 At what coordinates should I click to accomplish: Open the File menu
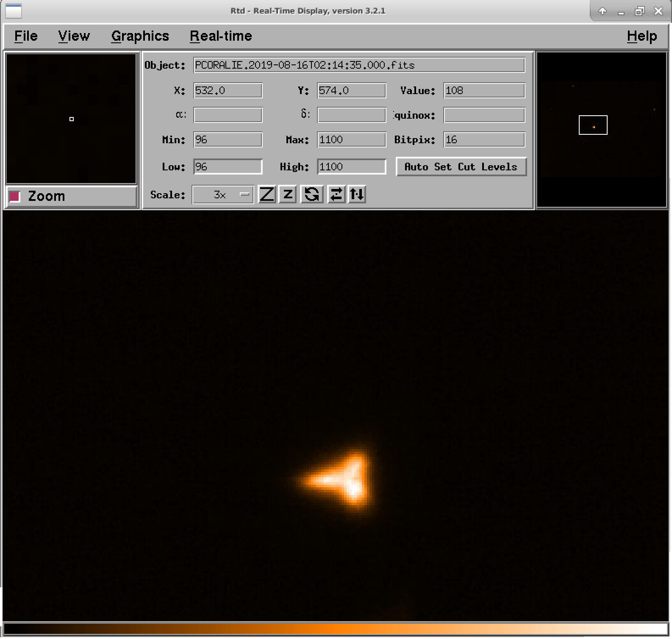[26, 36]
